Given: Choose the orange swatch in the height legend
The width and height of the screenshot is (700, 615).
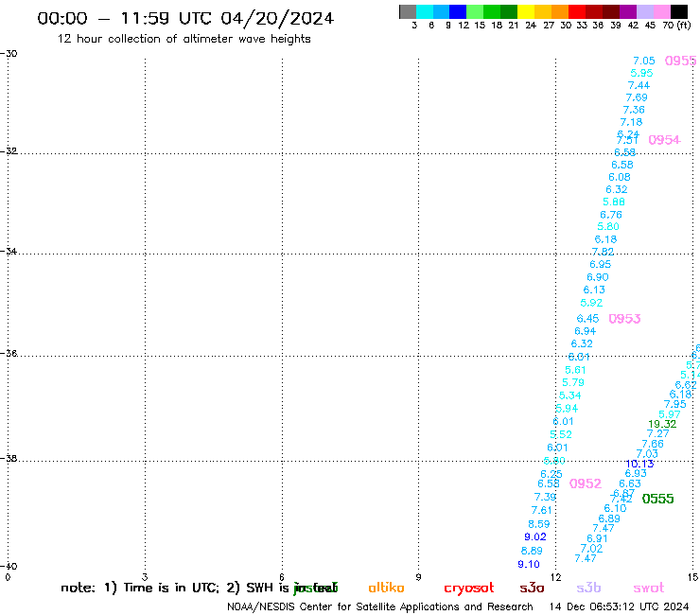Looking at the screenshot, I should pos(560,11).
